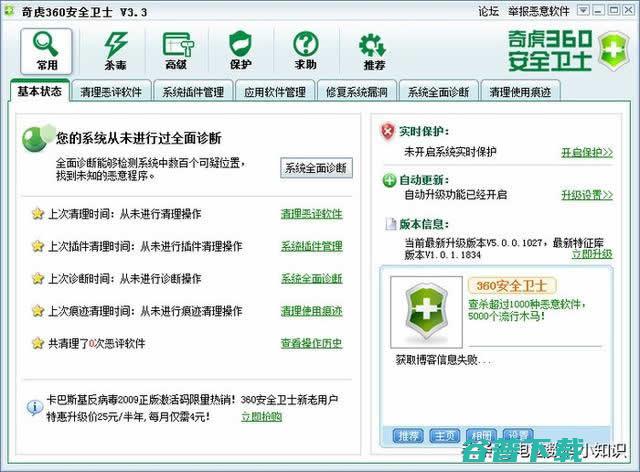This screenshot has width=640, height=472.
Task: Click the 推荐 button in the blog panel
Action: [408, 436]
